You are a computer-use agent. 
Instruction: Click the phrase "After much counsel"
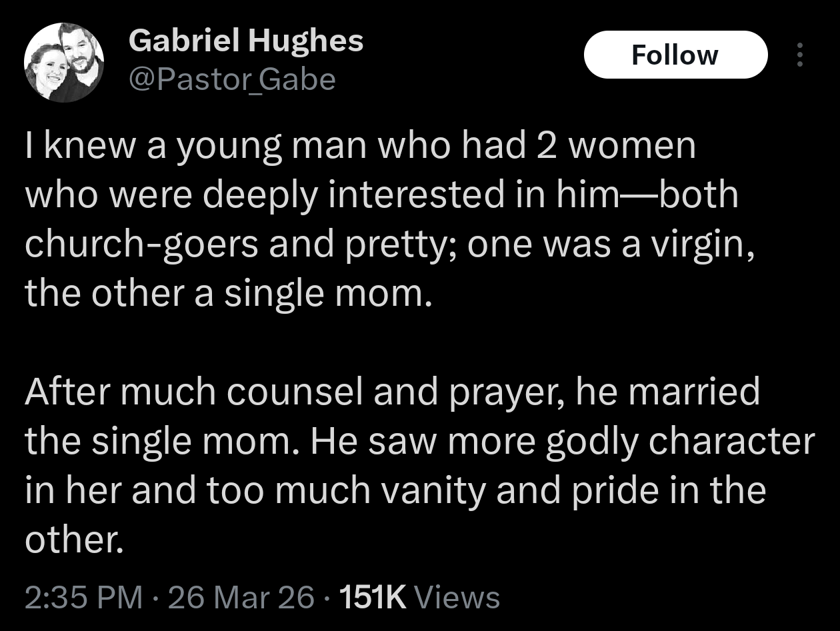pyautogui.click(x=196, y=391)
